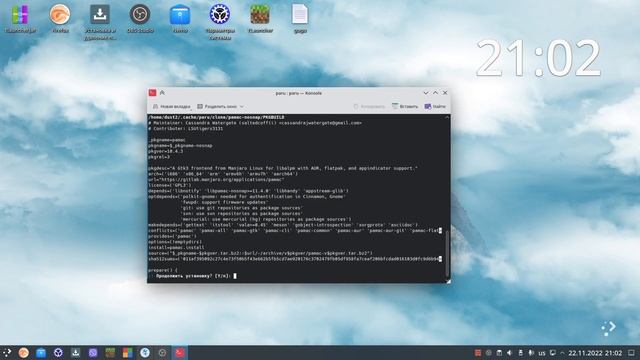Screen dimensions: 640x360
Task: Open the clipboard tray icon
Action: click(x=499, y=353)
